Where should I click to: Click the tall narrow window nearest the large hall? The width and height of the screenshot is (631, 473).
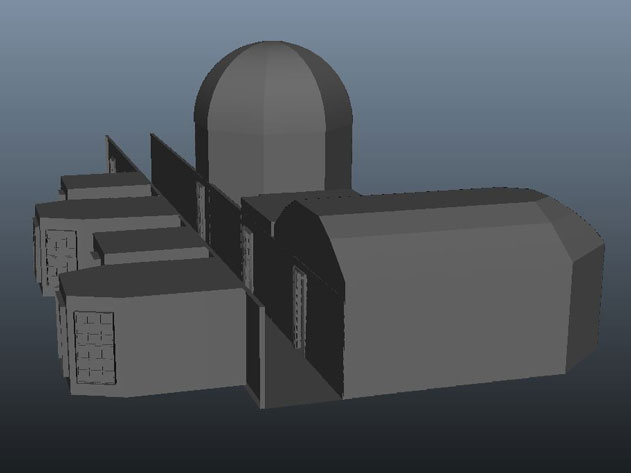click(x=298, y=306)
